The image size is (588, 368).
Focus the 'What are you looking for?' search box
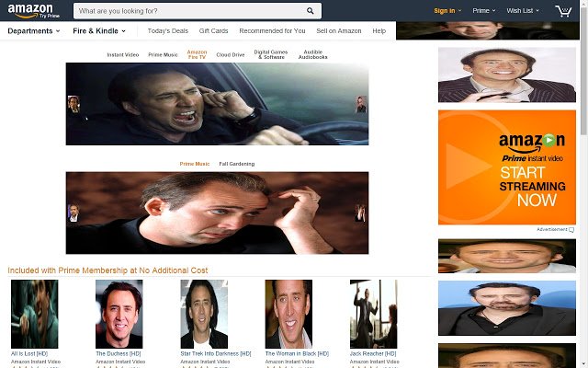tap(198, 11)
